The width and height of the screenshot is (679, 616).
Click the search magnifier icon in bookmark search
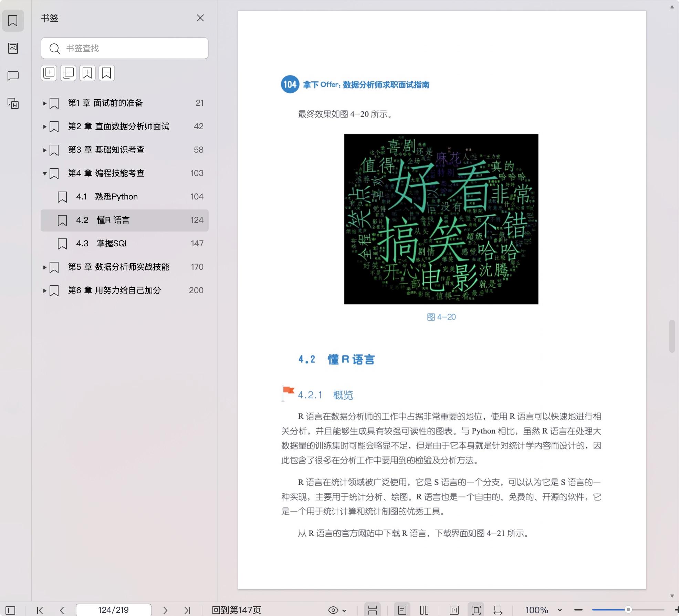tap(54, 48)
